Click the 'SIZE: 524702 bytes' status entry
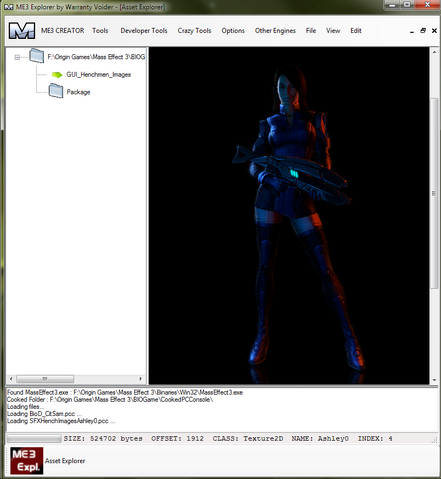Viewport: 441px width, 479px height. click(103, 439)
